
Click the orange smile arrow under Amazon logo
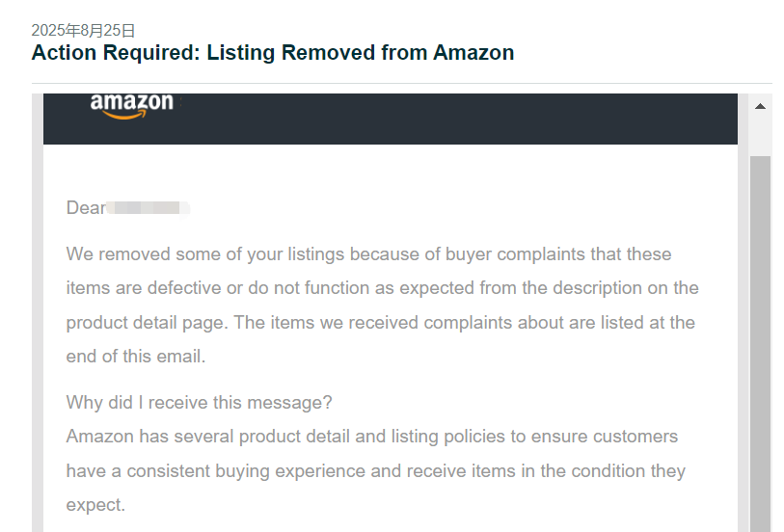point(124,115)
